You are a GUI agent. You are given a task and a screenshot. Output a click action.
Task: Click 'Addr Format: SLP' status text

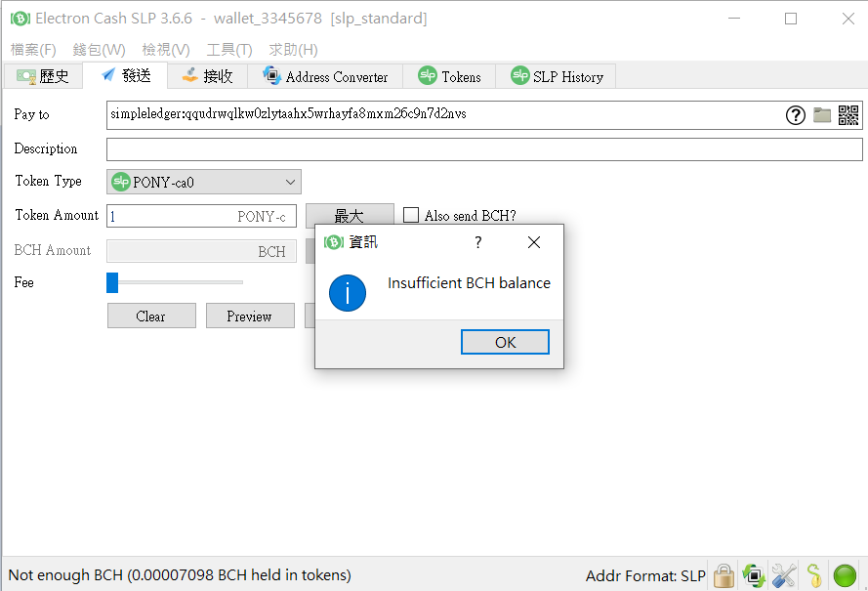pyautogui.click(x=645, y=576)
